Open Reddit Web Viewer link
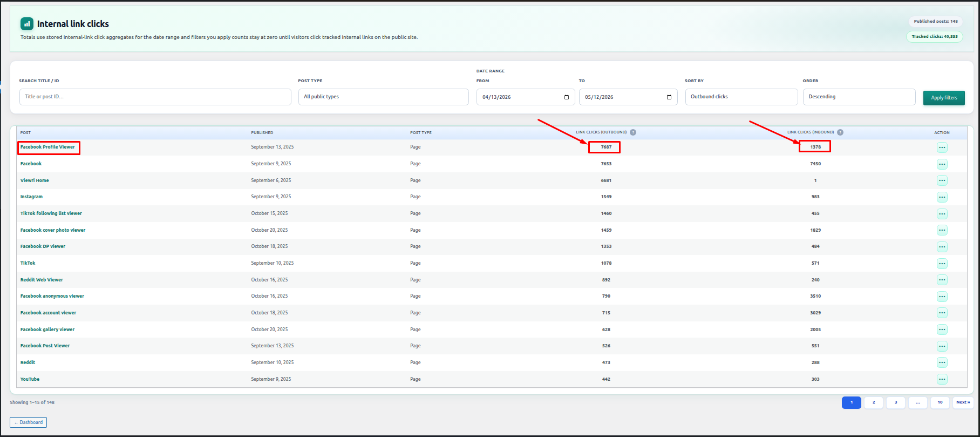This screenshot has width=980, height=437. click(x=42, y=280)
